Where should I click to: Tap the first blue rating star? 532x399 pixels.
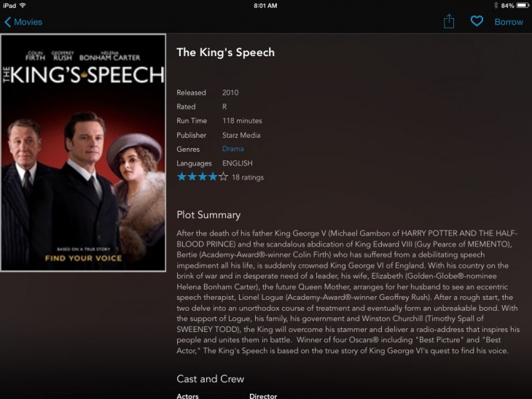point(181,177)
